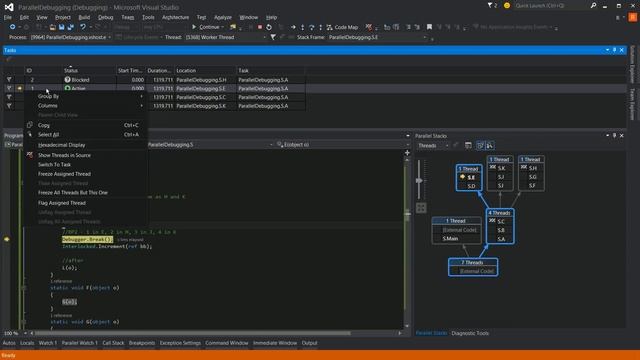Screen dimensions: 640x360
Task: Toggle Method View icon in Parallel Stacks
Action: click(468, 146)
